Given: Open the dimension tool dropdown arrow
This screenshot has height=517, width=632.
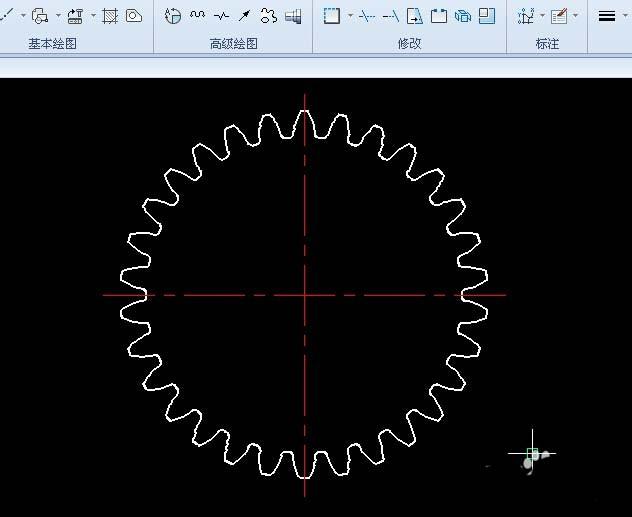Looking at the screenshot, I should click(x=542, y=16).
